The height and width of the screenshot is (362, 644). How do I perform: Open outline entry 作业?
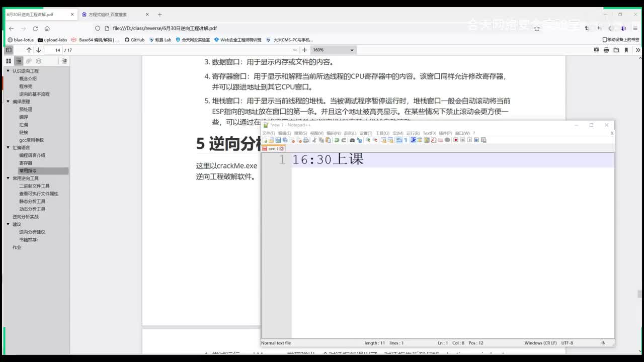pyautogui.click(x=17, y=247)
